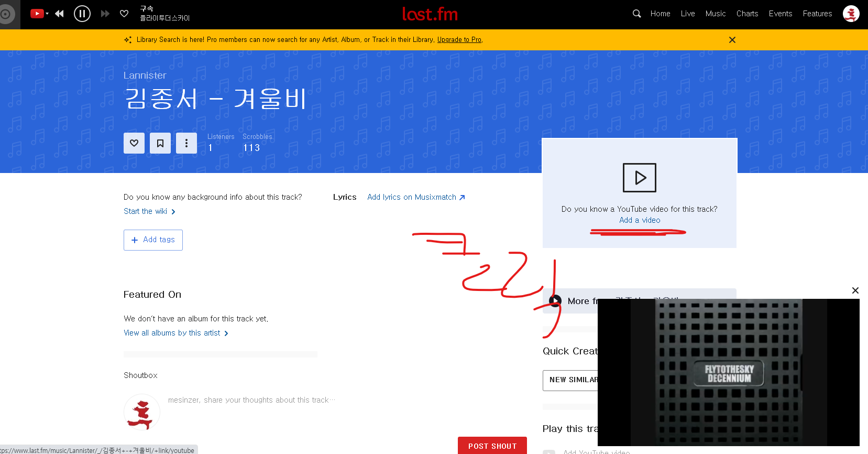Open the Live menu item
Screen dimensions: 868x454
688,14
